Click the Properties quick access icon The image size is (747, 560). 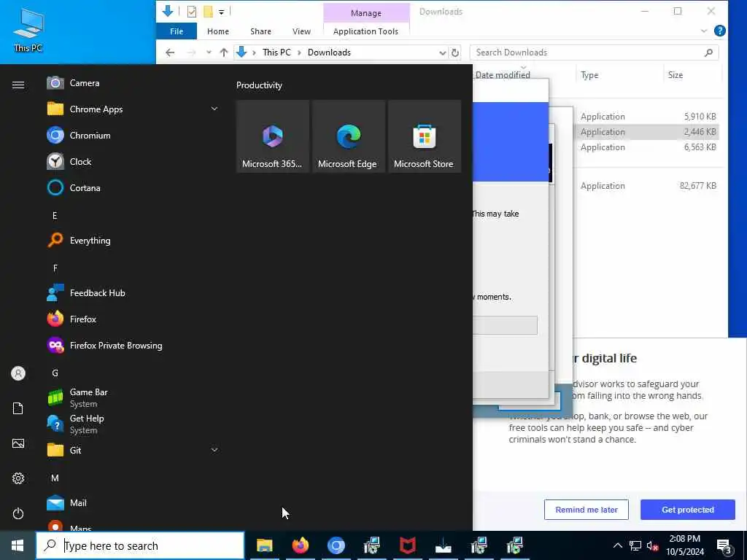(192, 12)
